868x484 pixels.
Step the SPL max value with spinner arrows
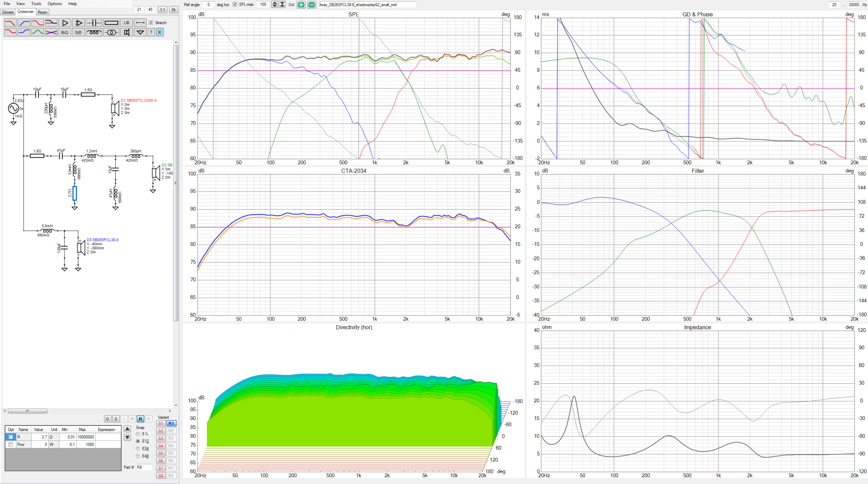[274, 5]
